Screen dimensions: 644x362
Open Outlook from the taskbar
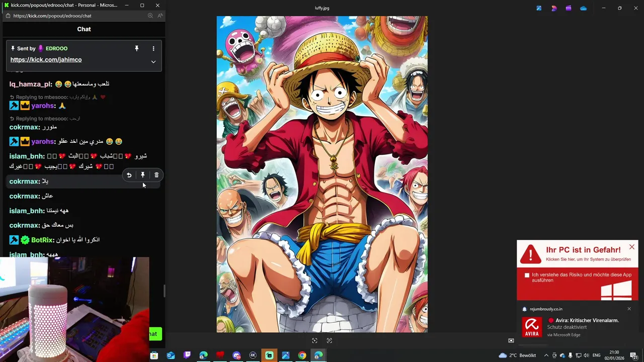pyautogui.click(x=171, y=355)
